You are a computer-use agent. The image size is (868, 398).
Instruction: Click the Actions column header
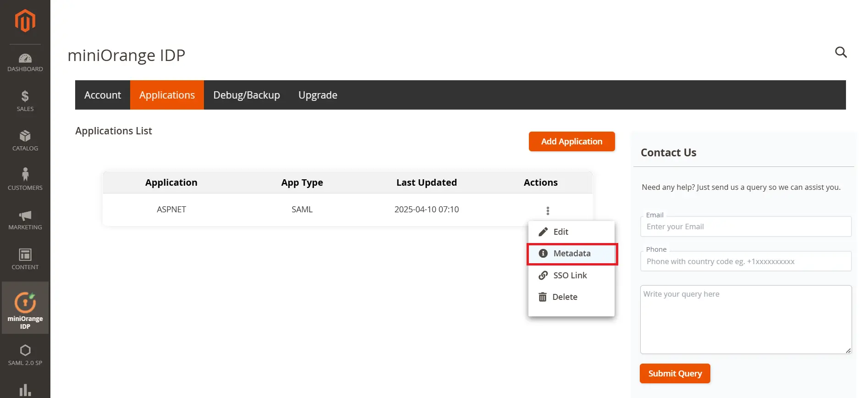541,182
